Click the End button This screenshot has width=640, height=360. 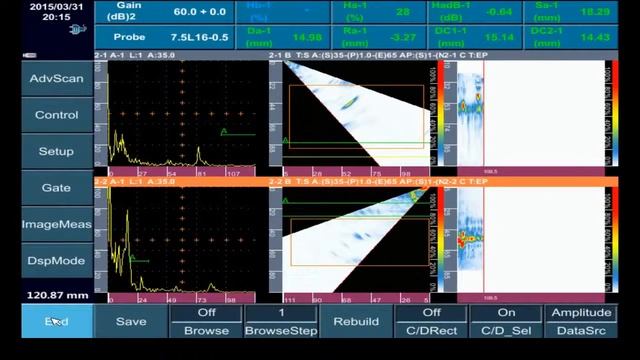coord(57,321)
